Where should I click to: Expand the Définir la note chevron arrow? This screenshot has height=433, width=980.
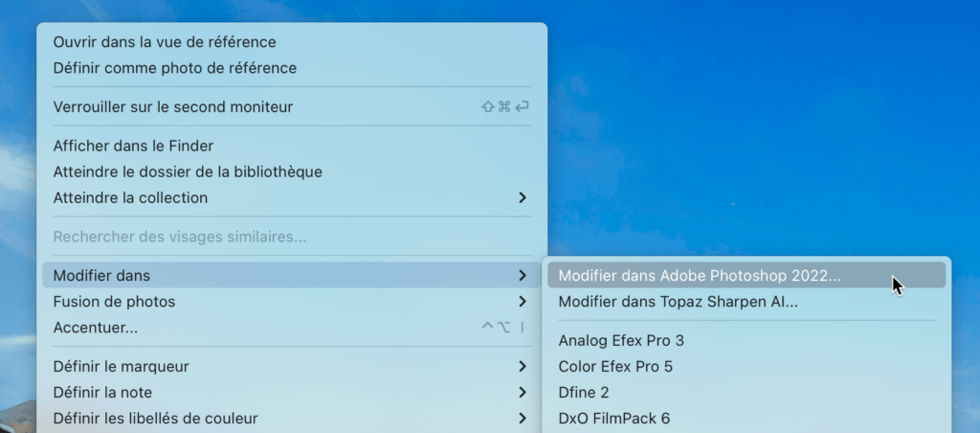[x=523, y=393]
